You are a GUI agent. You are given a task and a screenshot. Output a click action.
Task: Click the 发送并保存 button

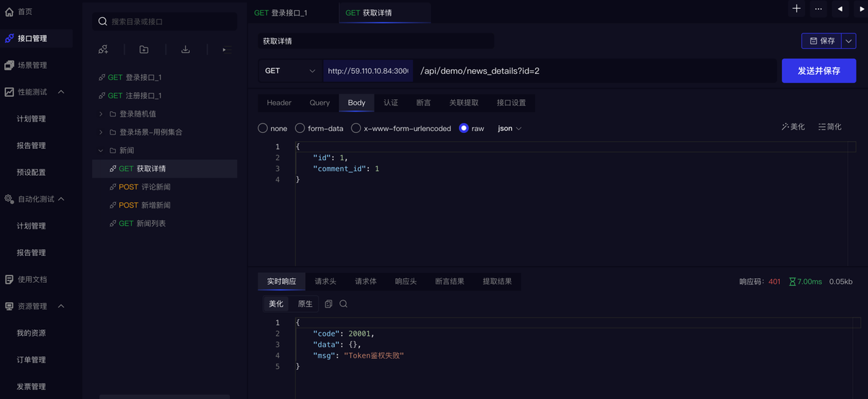pyautogui.click(x=818, y=71)
